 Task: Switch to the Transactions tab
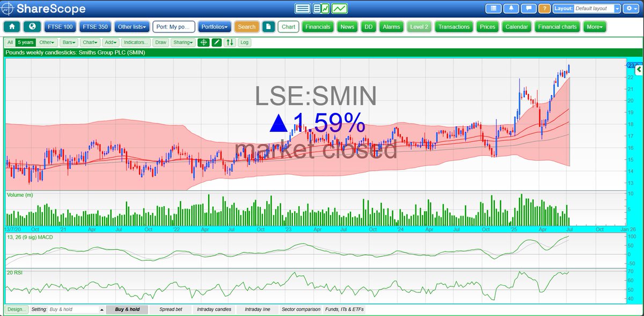(x=454, y=27)
